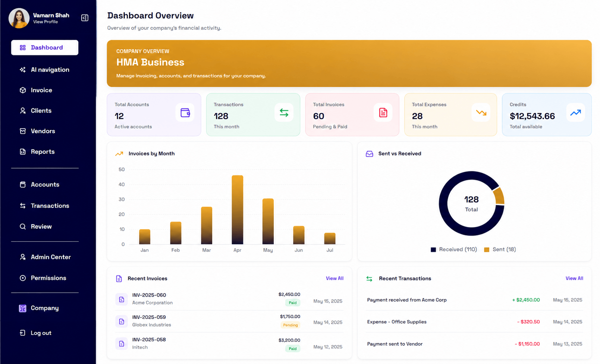Click the arrows icon beside Recent Transactions heading

point(369,279)
